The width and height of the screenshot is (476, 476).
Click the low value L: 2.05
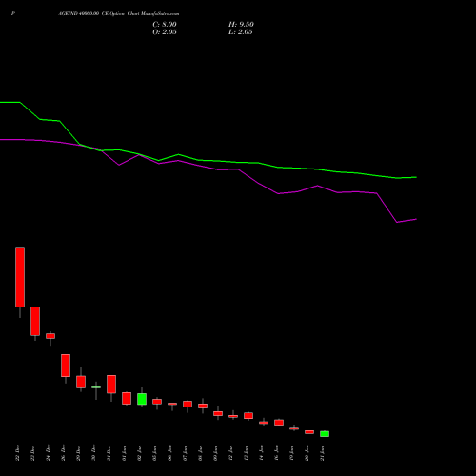coord(241,32)
